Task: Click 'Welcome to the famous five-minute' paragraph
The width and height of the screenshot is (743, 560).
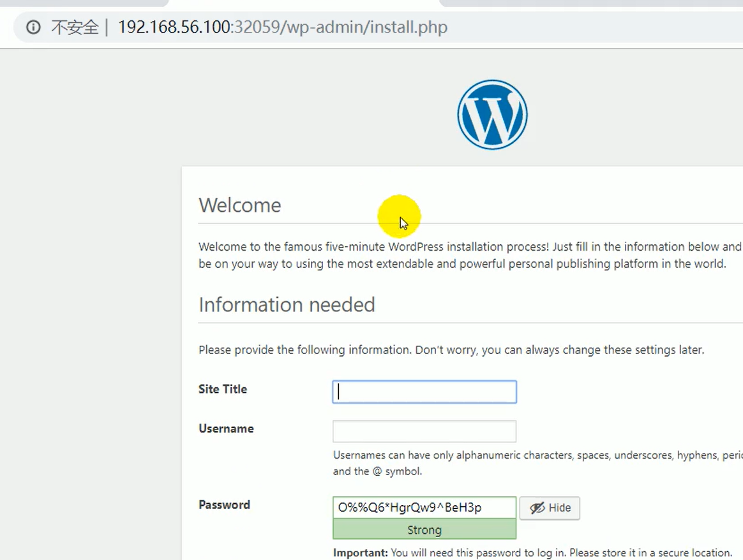Action: (470, 255)
